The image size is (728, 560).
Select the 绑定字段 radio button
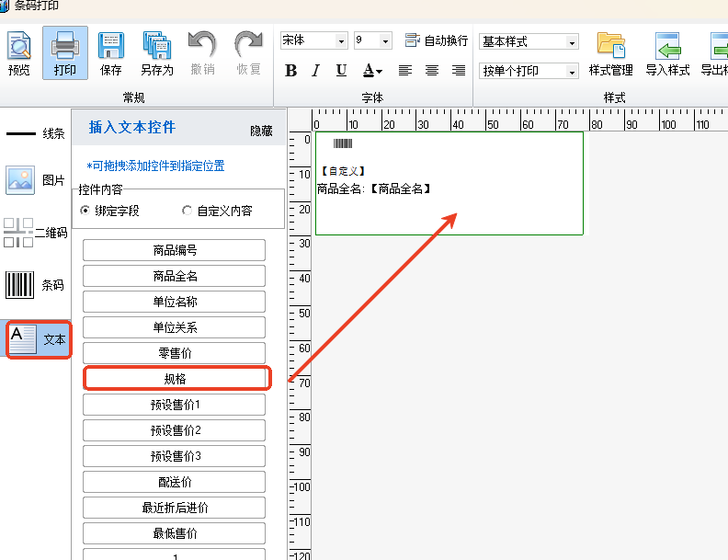tap(86, 211)
